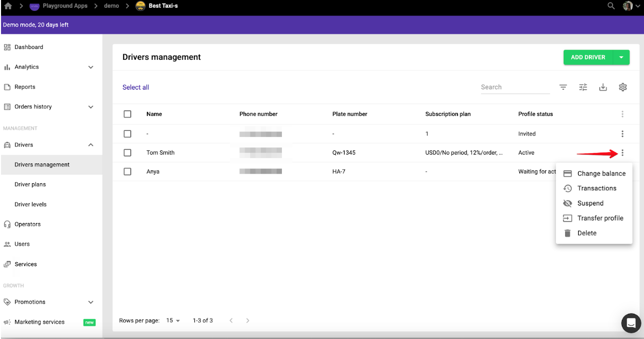The height and width of the screenshot is (339, 644).
Task: Open actions menu for Tom Smith row
Action: (622, 152)
